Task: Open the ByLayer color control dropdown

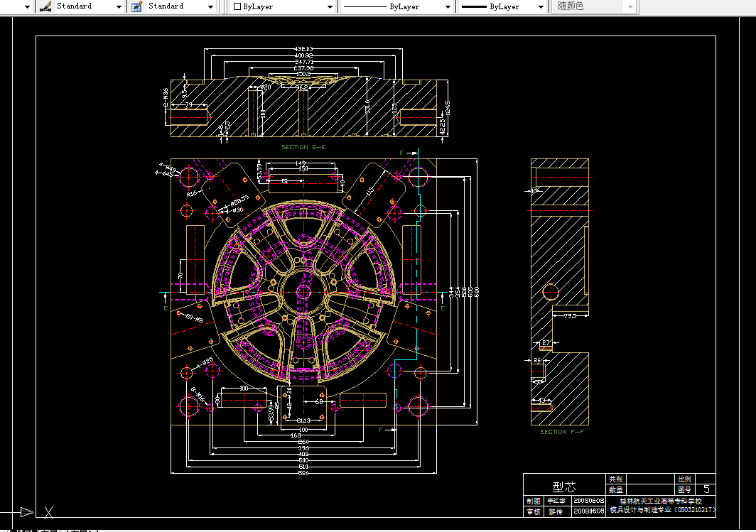Action: point(330,6)
